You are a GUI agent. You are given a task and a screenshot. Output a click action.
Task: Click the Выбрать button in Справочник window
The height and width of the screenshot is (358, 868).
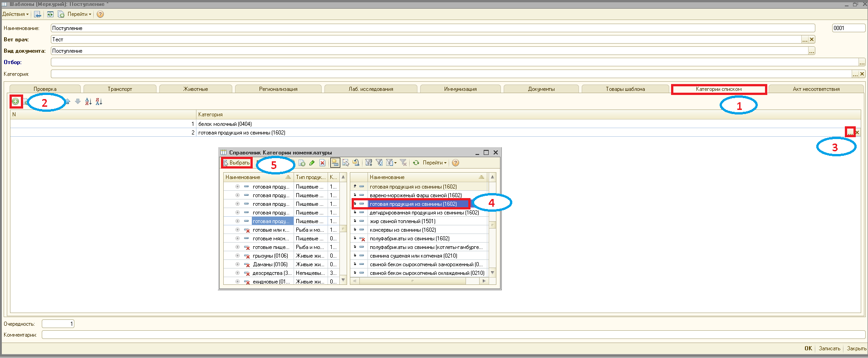click(x=236, y=163)
